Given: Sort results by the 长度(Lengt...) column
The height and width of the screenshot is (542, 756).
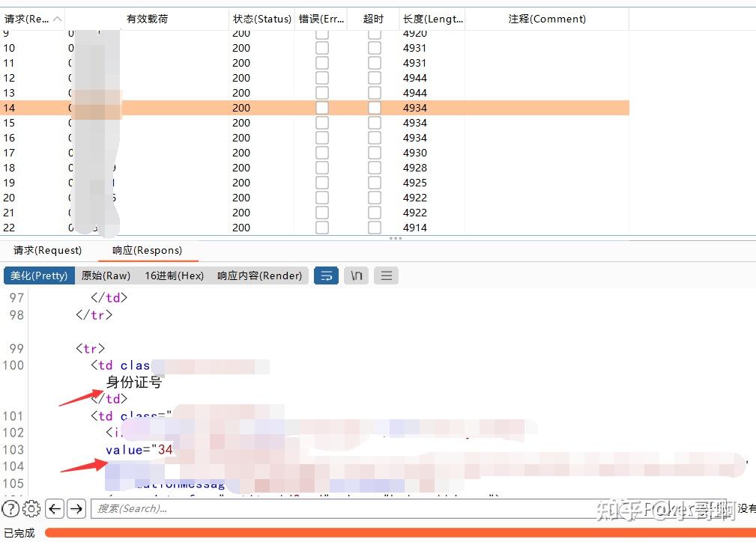Looking at the screenshot, I should click(432, 19).
